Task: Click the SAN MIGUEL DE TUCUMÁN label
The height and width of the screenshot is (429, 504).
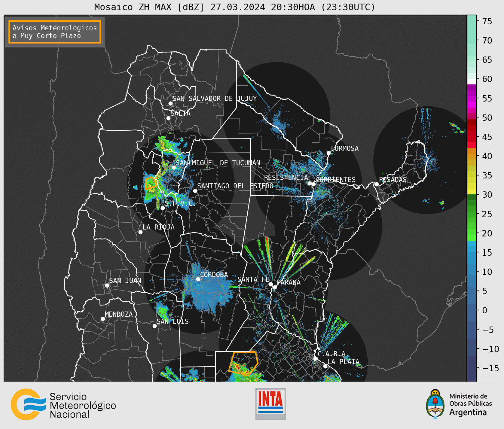Action: coord(218,163)
